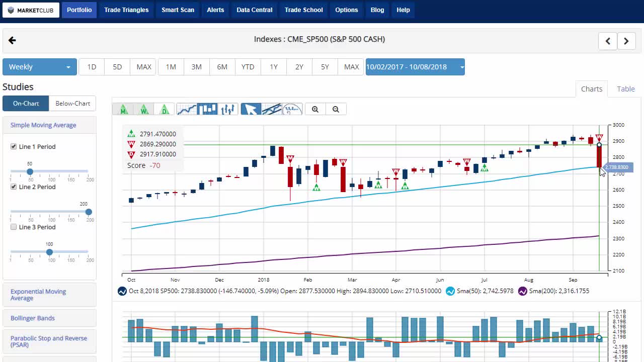Click Line 3 Period slider handle at 100

click(x=49, y=252)
